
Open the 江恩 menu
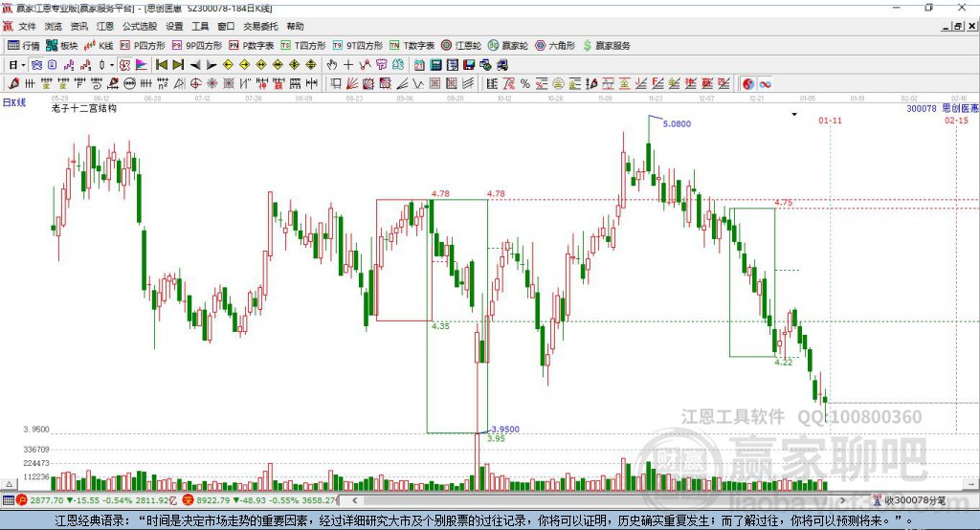(105, 26)
